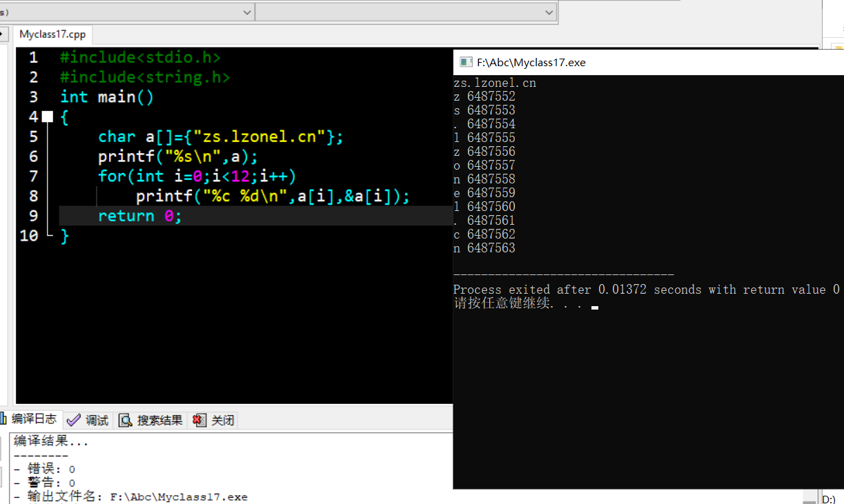Click the "请按任意键继续" prompt in console

click(518, 303)
